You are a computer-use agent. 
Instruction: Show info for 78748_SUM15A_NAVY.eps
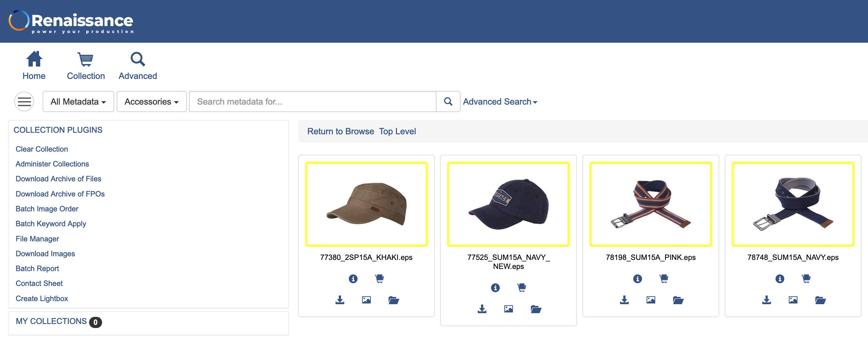click(x=780, y=278)
